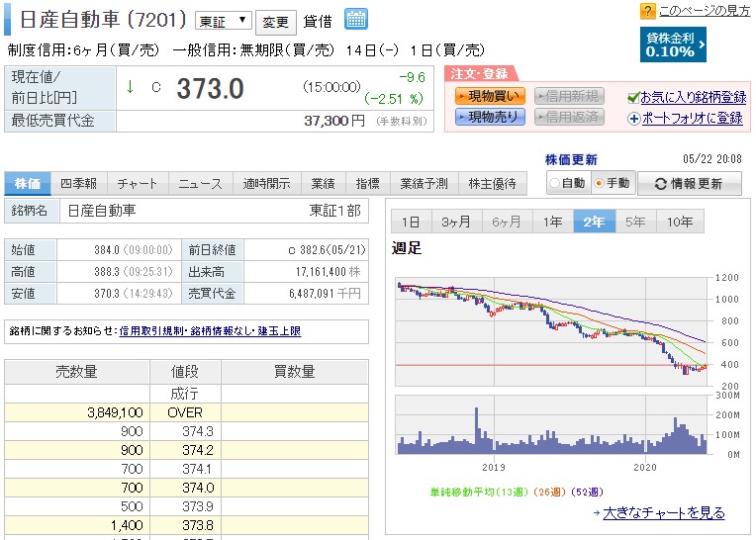Image resolution: width=756 pixels, height=540 pixels.
Task: Click the 374.3 price row
Action: tap(186, 431)
